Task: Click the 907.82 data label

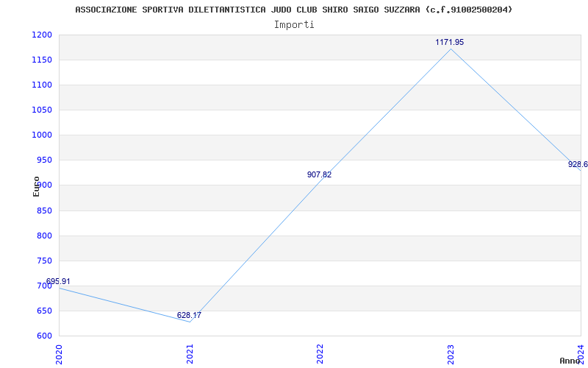Action: (319, 174)
